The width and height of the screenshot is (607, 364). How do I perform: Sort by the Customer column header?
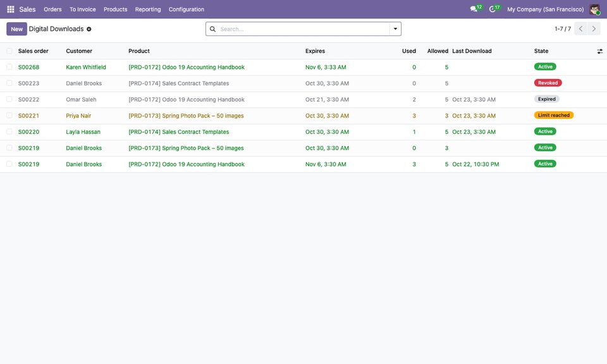click(x=79, y=51)
